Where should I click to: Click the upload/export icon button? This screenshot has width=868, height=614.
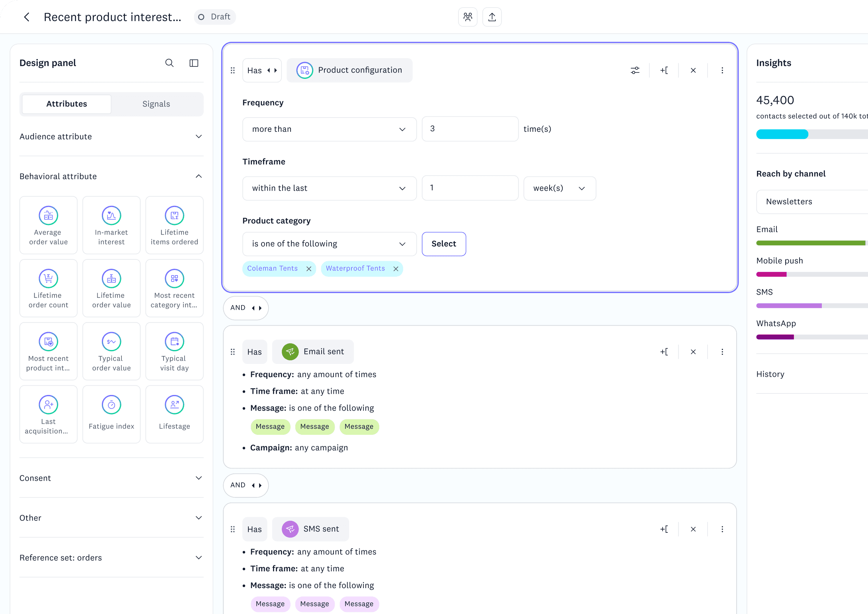(x=492, y=17)
